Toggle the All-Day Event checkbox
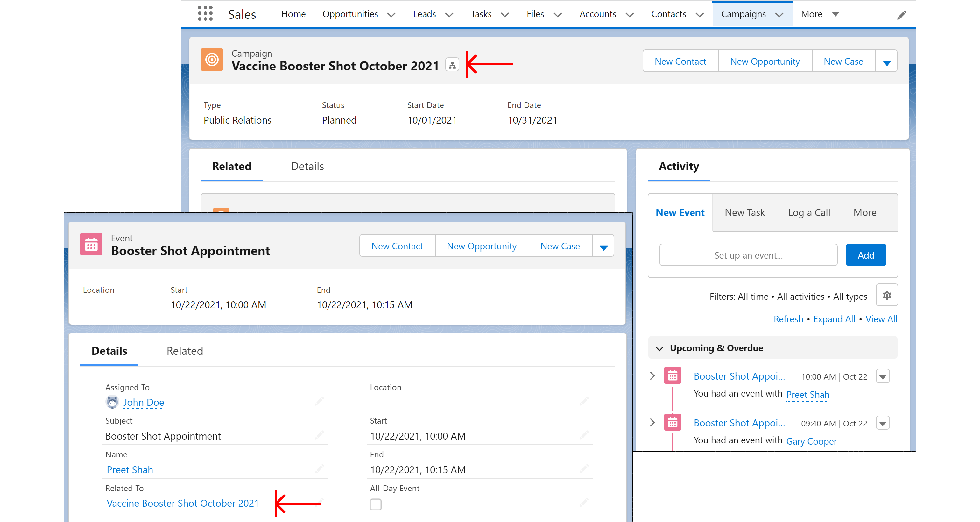 (376, 504)
